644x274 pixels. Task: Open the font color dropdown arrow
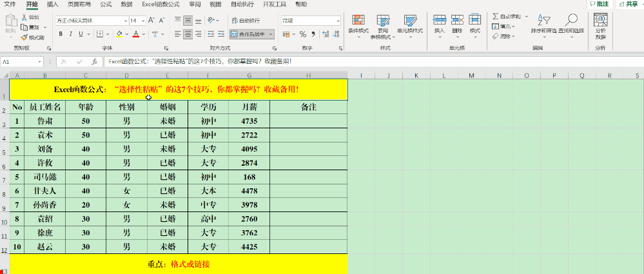point(144,34)
